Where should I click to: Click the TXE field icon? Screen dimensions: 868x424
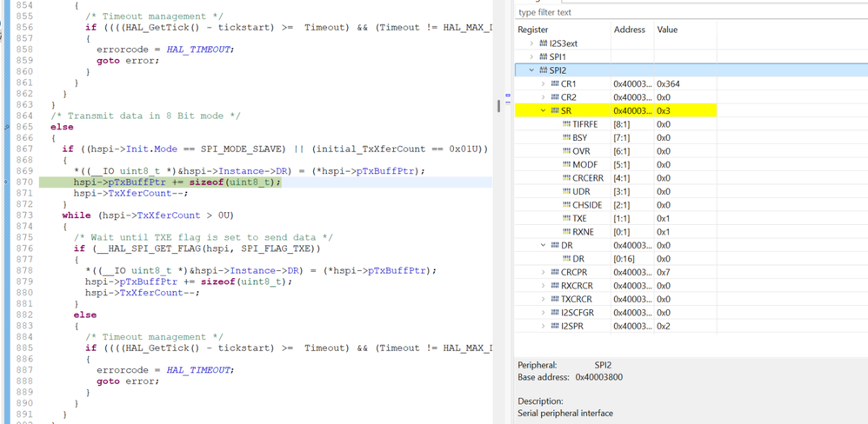pyautogui.click(x=566, y=218)
